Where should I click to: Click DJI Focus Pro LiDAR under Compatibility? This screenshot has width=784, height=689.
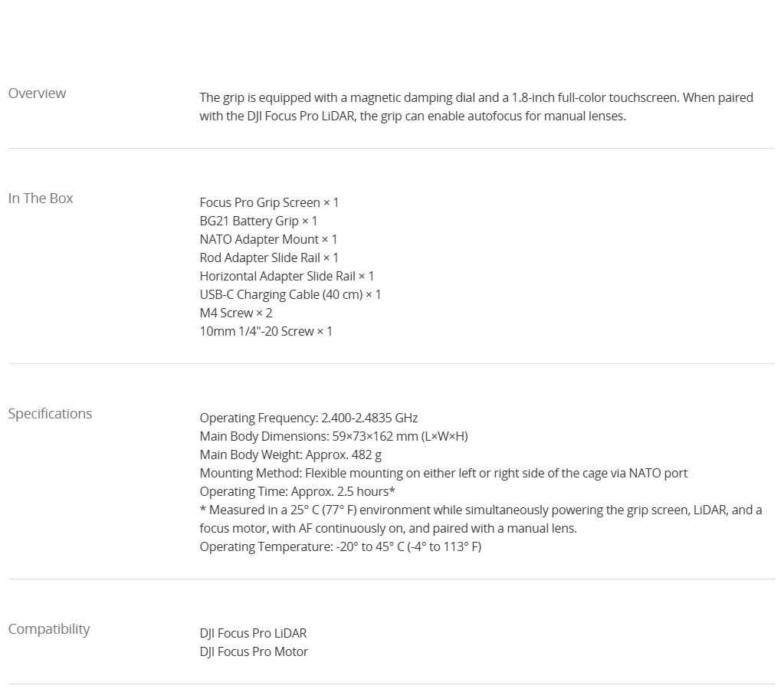point(253,633)
